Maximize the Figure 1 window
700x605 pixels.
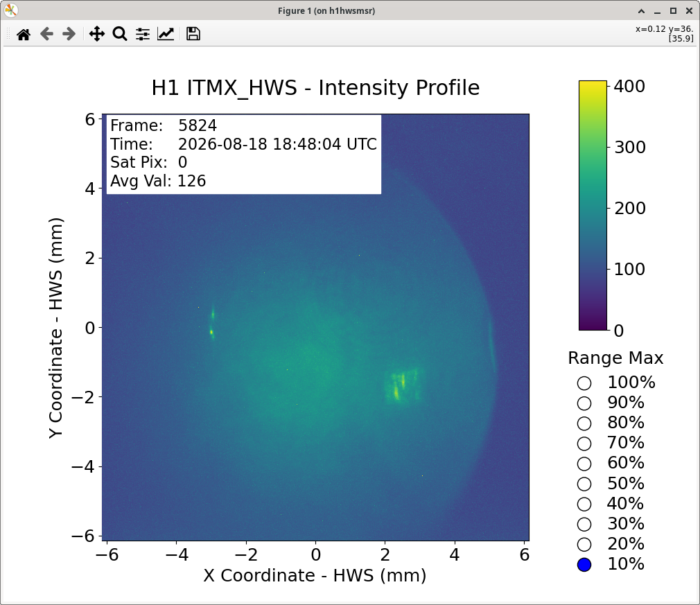tap(673, 10)
